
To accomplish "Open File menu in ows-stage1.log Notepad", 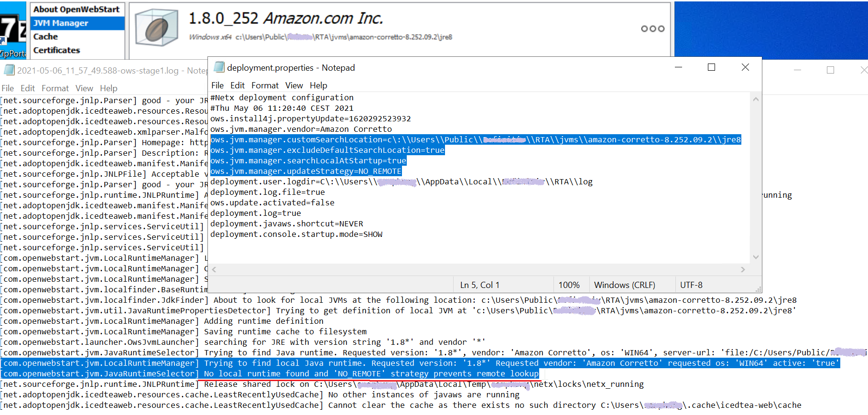I will point(8,88).
